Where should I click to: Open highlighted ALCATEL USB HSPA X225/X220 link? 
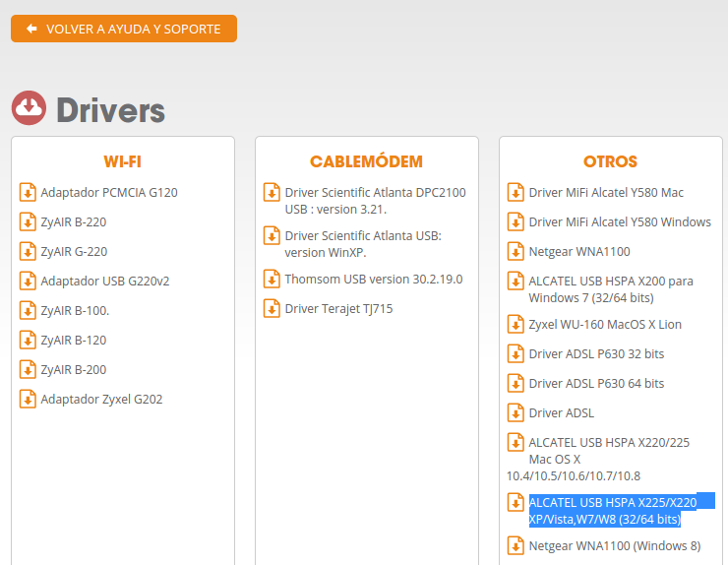(x=613, y=511)
